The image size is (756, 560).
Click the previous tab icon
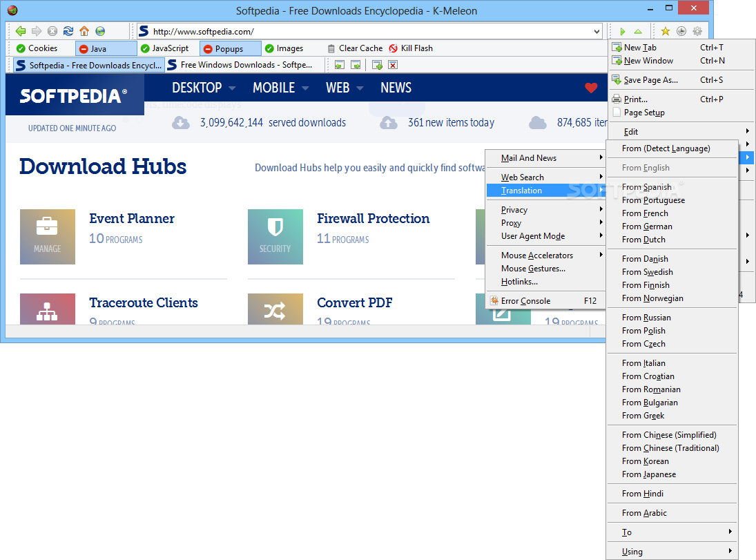tap(340, 65)
